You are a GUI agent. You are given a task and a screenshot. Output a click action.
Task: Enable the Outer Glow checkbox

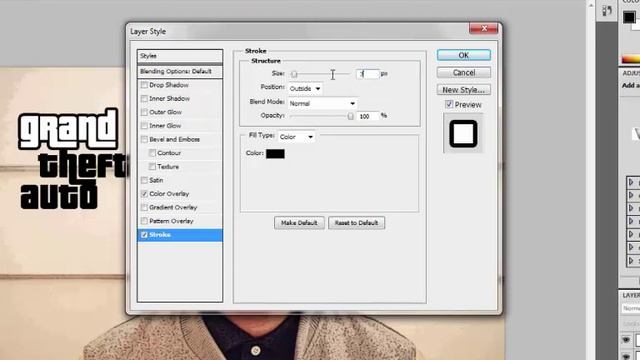pyautogui.click(x=144, y=112)
